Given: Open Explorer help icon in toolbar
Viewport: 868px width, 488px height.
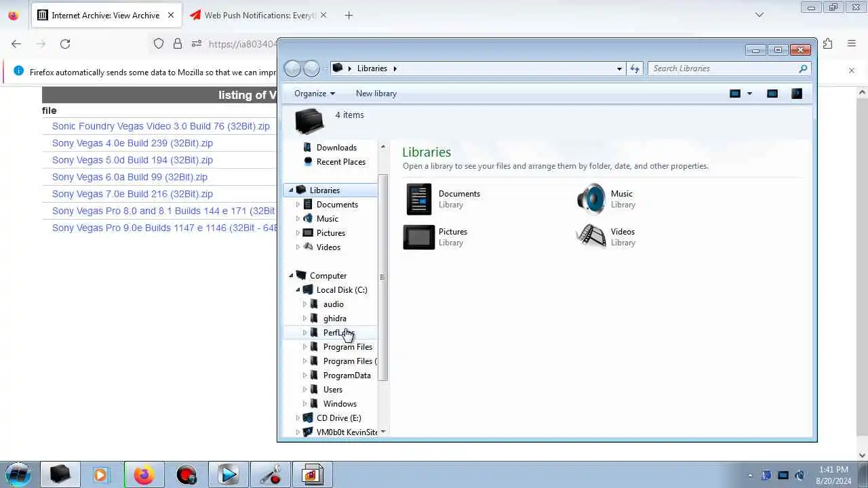Looking at the screenshot, I should (x=797, y=94).
